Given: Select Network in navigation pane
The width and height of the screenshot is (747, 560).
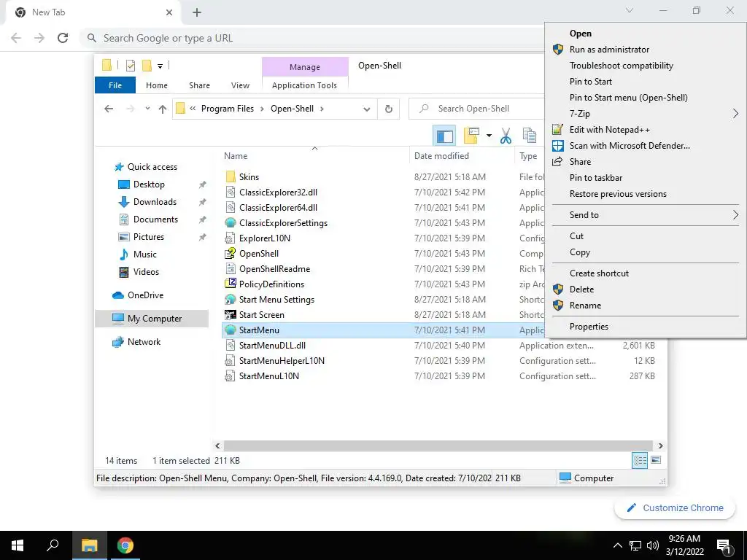Looking at the screenshot, I should click(144, 342).
